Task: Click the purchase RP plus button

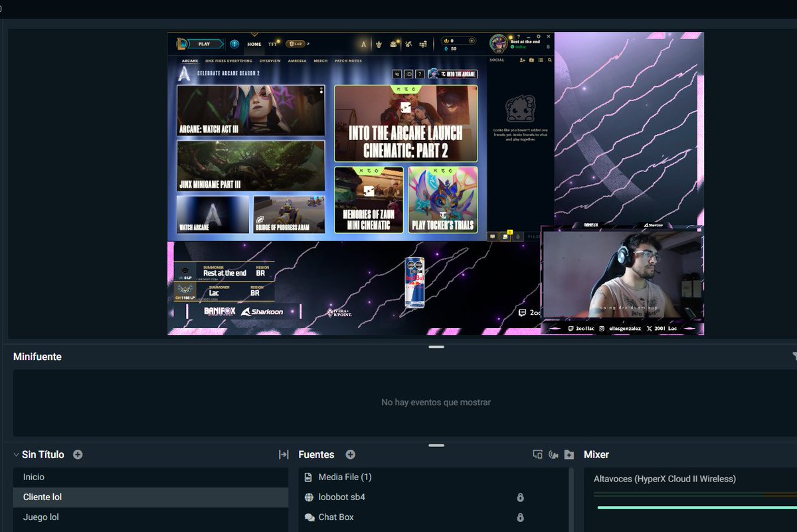Action: coord(472,41)
